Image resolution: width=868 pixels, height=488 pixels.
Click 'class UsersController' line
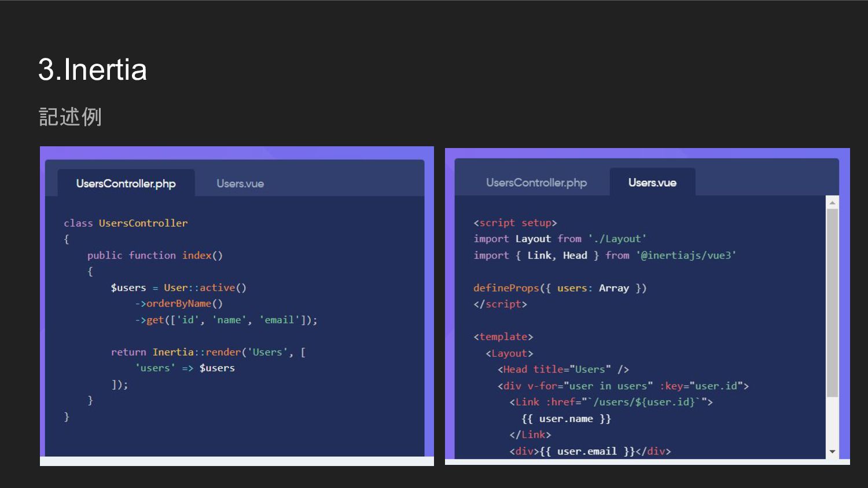tap(126, 223)
